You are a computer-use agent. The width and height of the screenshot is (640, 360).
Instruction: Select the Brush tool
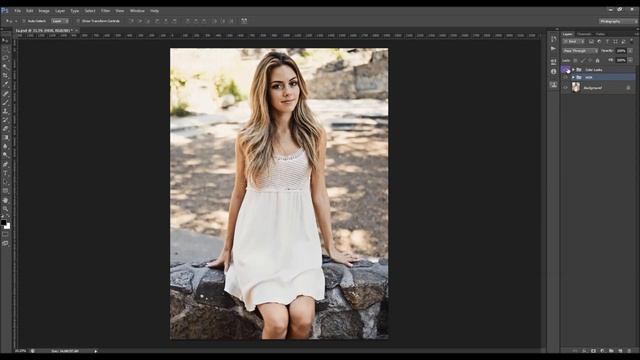click(x=5, y=102)
